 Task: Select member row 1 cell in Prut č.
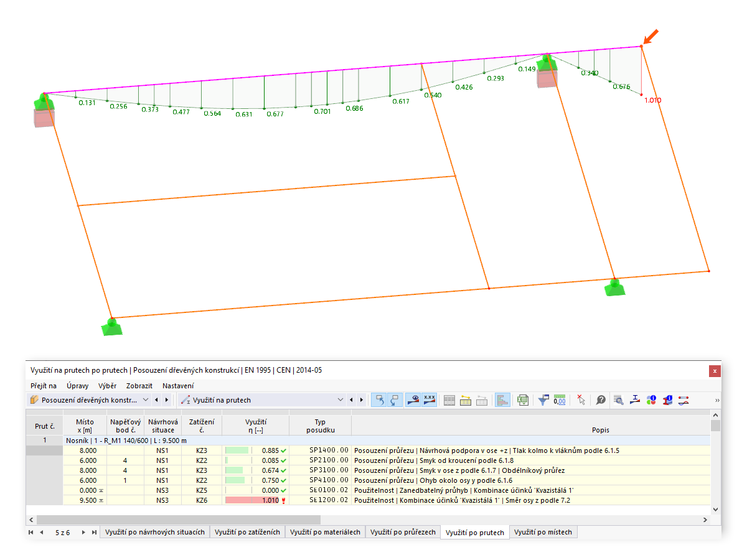(x=44, y=440)
